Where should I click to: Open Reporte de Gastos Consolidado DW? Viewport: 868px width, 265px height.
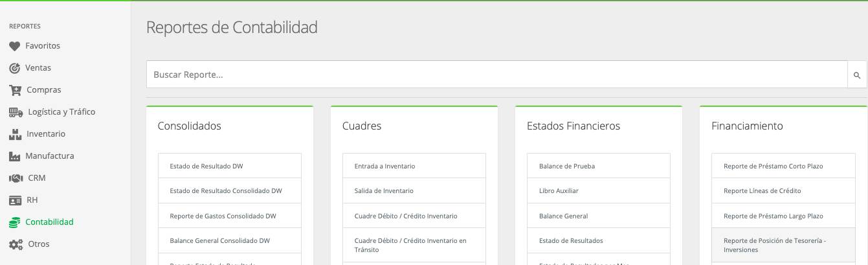(x=230, y=216)
